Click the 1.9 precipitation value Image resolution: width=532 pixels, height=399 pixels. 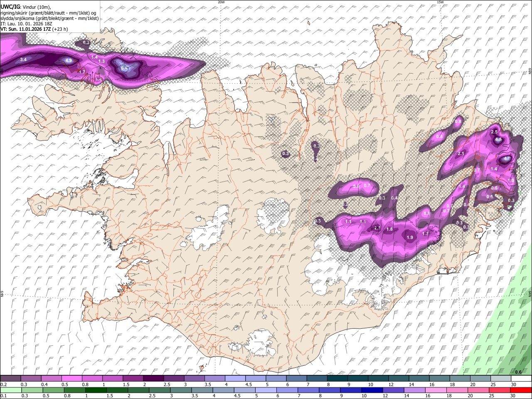(x=410, y=237)
